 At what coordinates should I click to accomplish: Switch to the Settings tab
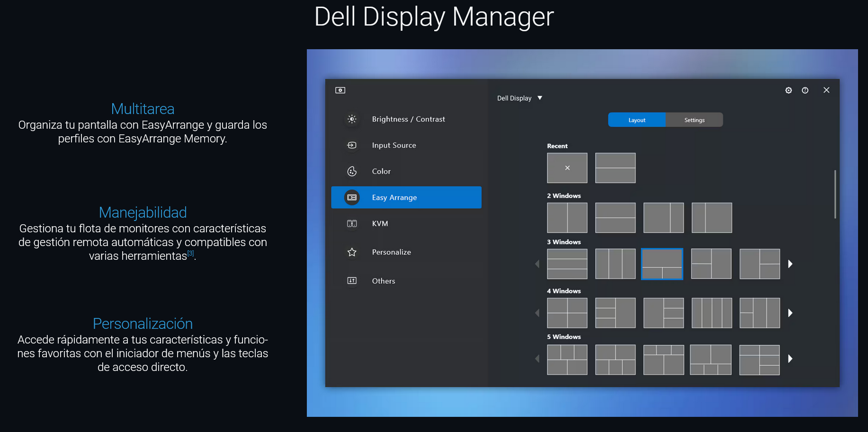point(694,120)
